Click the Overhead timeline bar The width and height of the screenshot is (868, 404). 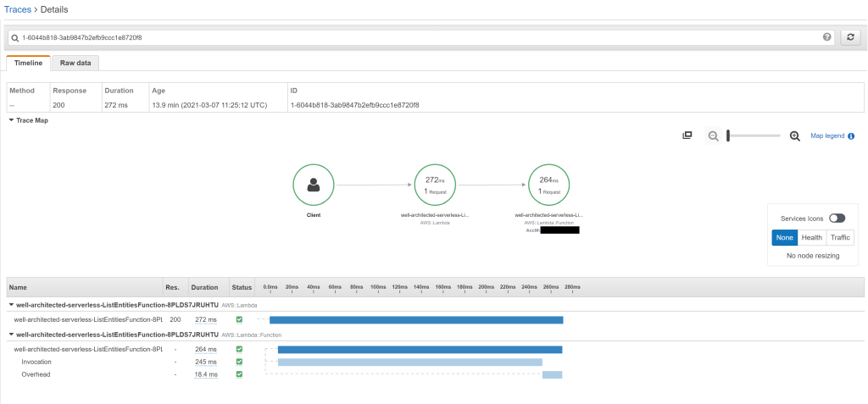[x=552, y=374]
